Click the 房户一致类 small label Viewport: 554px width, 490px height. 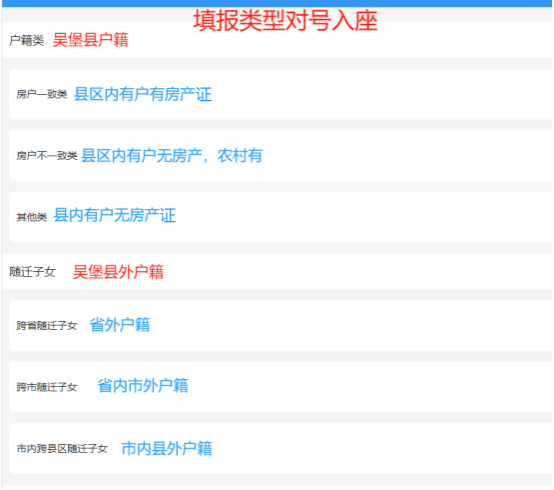(x=42, y=94)
